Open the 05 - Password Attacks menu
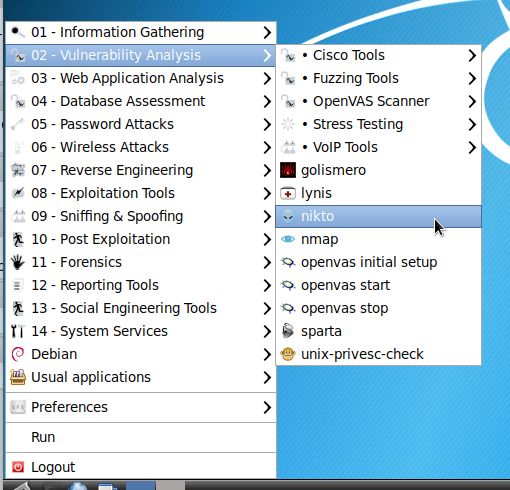This screenshot has height=490, width=510. [x=141, y=124]
